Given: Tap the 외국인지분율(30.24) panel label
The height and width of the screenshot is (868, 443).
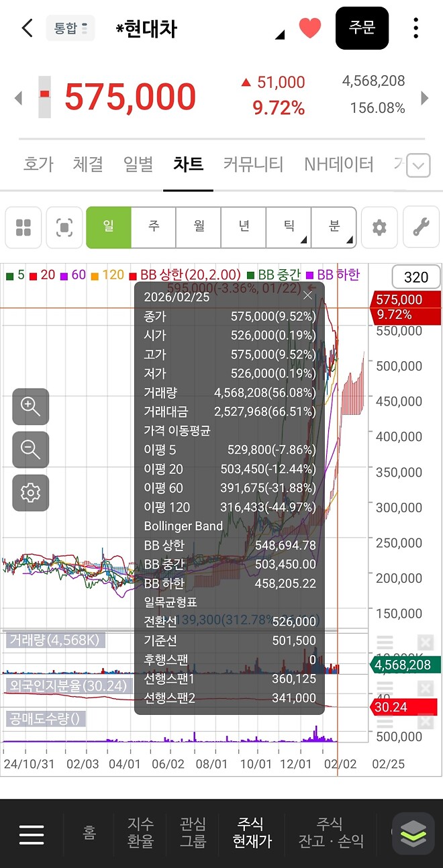Looking at the screenshot, I should pos(68,685).
